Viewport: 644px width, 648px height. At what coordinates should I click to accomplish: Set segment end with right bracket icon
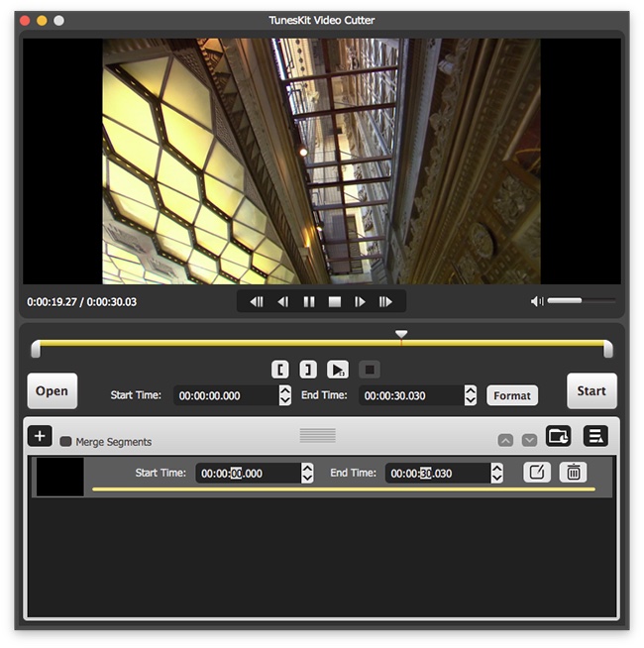308,370
